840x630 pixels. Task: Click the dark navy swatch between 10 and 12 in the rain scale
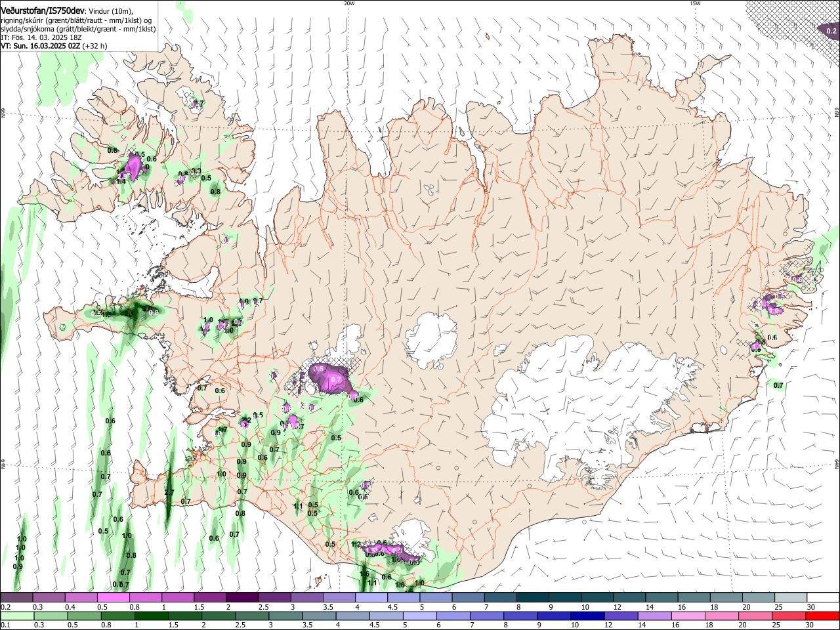(x=586, y=616)
